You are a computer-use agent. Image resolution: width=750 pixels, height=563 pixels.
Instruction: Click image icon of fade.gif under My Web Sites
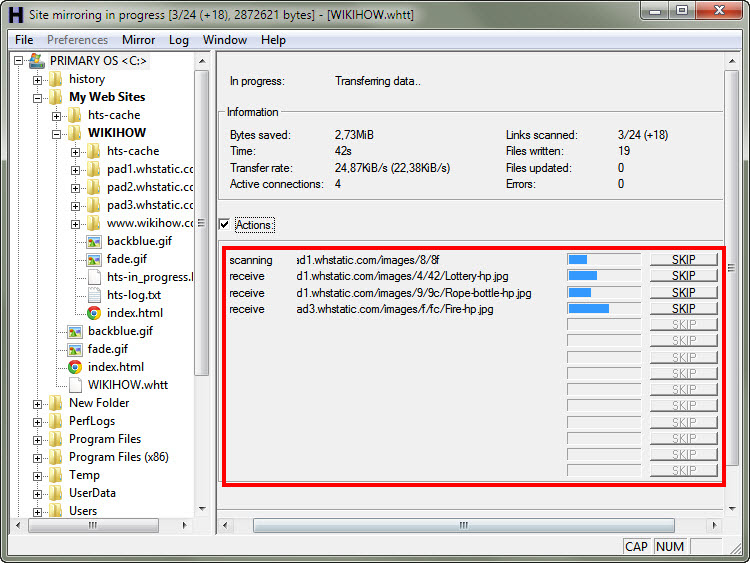tap(75, 350)
